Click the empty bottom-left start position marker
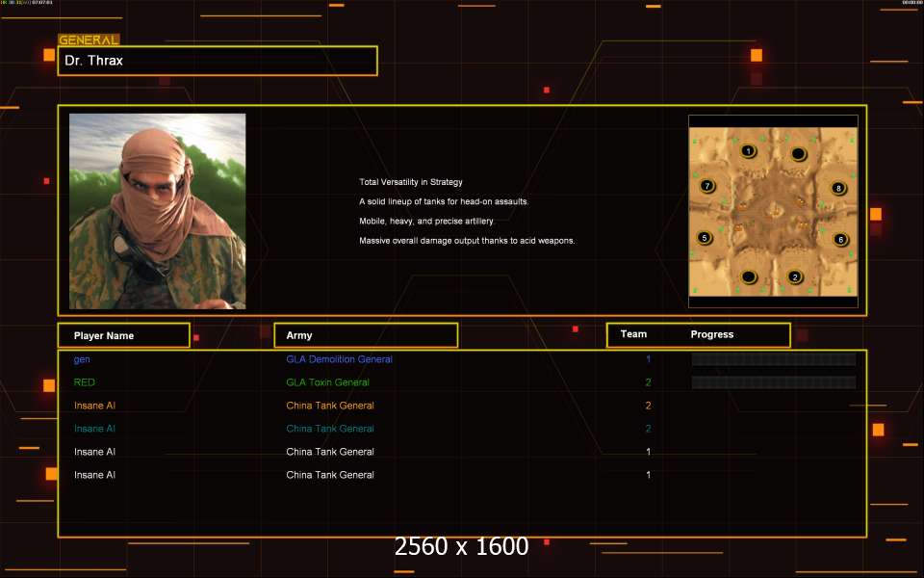 point(749,277)
